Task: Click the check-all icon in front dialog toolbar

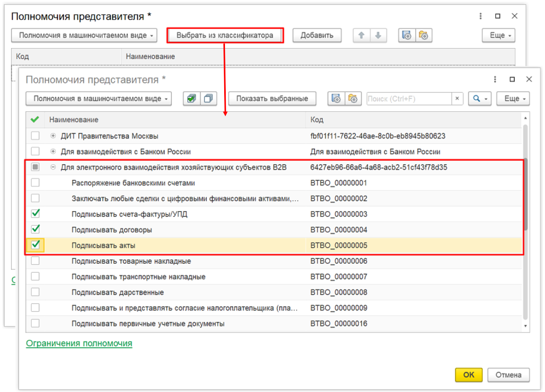Action: coord(192,98)
